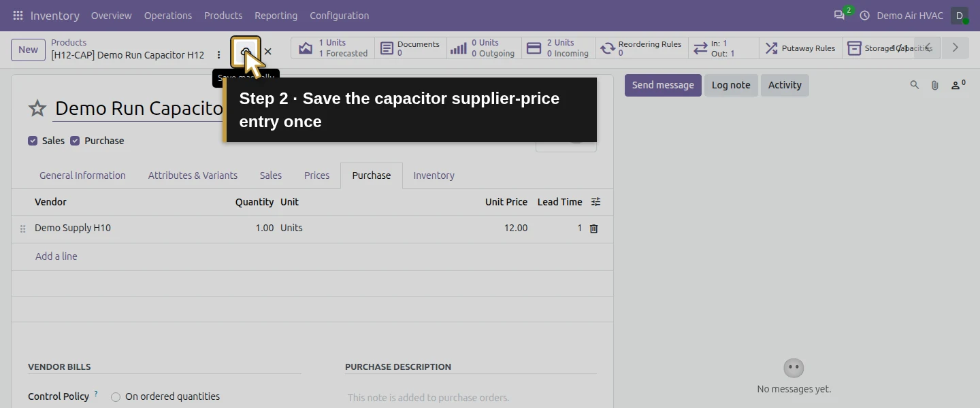Open the discuss messages icon with badge

tap(840, 15)
